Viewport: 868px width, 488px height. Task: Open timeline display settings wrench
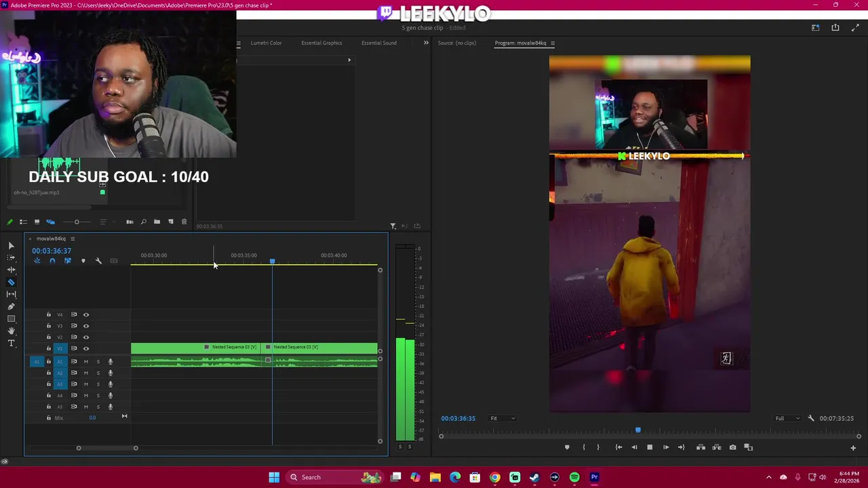tap(98, 261)
